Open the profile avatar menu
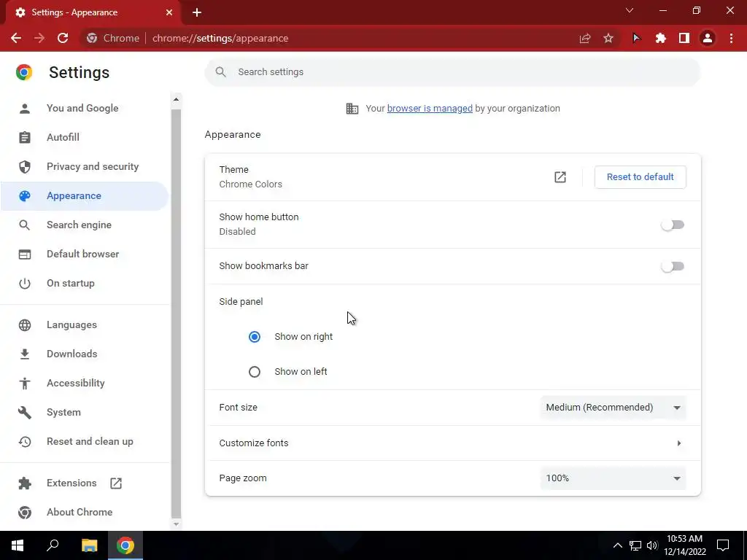 [x=708, y=38]
